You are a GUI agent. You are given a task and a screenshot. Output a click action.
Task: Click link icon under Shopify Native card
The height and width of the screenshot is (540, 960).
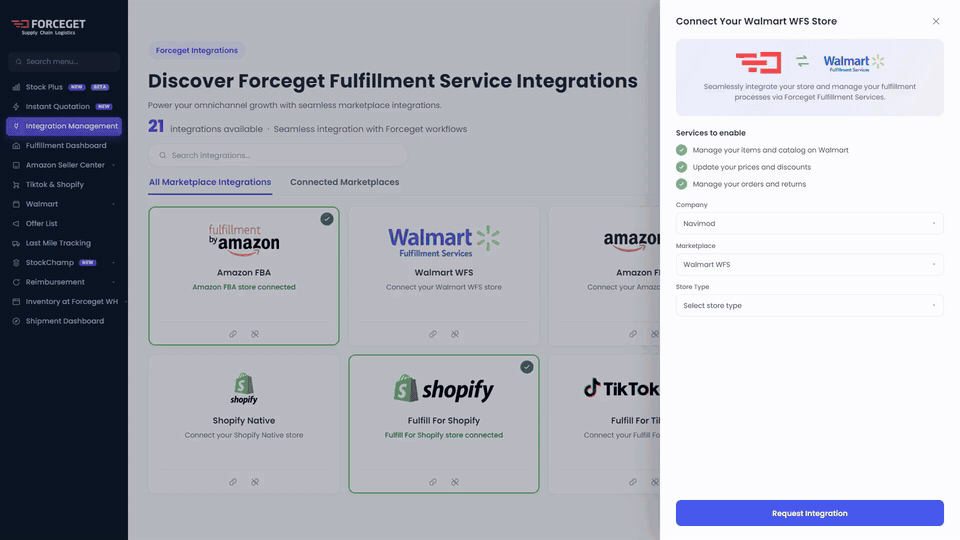pos(233,482)
